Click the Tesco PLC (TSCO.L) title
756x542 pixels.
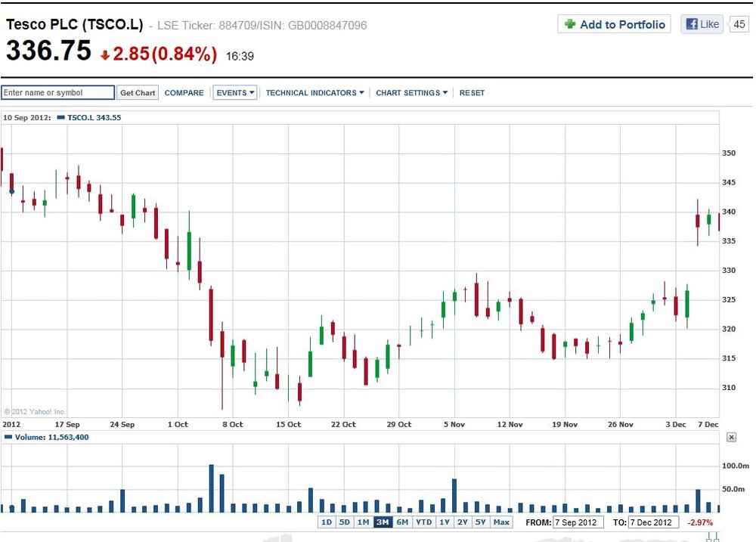pos(74,25)
